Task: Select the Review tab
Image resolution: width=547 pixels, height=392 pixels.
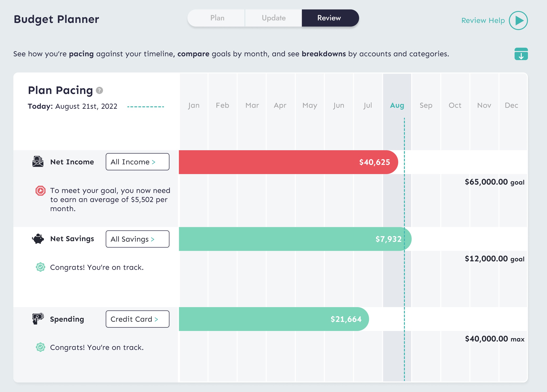Action: click(330, 18)
